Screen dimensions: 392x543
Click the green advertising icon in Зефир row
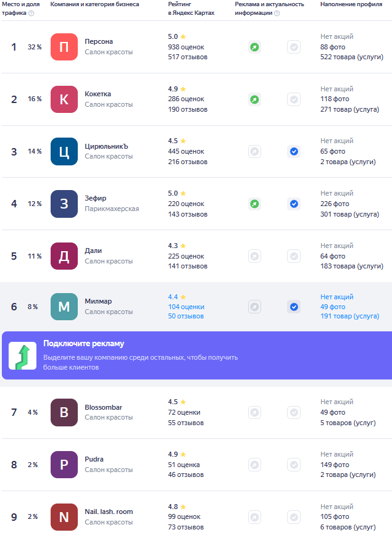tap(254, 204)
